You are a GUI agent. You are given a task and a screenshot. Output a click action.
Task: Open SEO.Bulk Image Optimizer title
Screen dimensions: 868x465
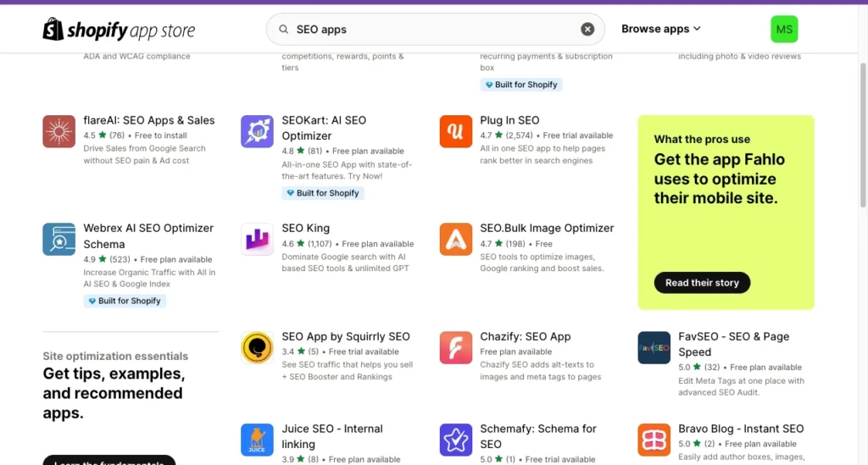pos(547,228)
